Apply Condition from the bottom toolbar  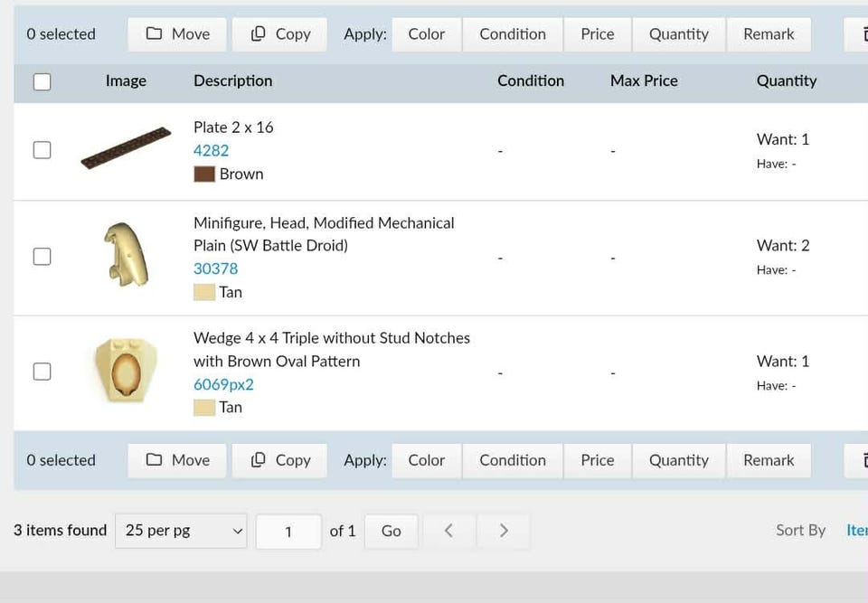513,460
